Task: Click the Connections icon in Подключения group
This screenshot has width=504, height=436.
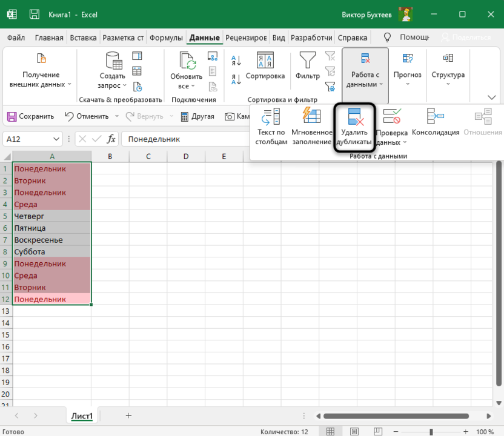Action: coord(213,56)
